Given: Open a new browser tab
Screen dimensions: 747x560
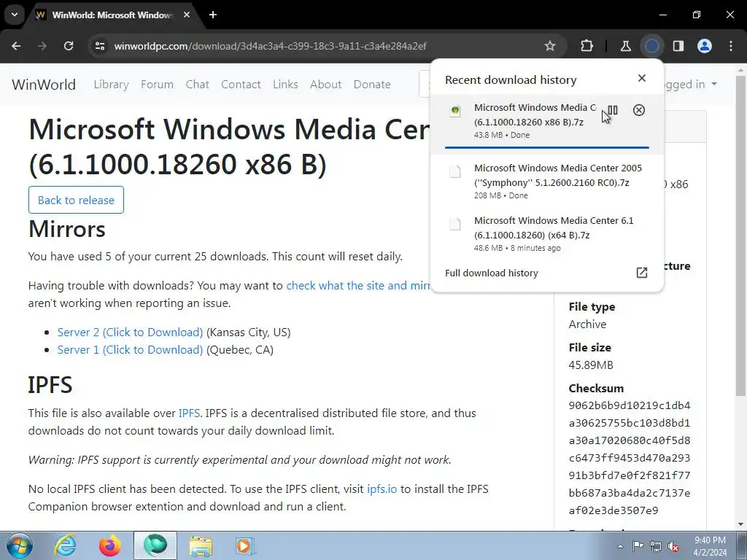Looking at the screenshot, I should pyautogui.click(x=213, y=15).
